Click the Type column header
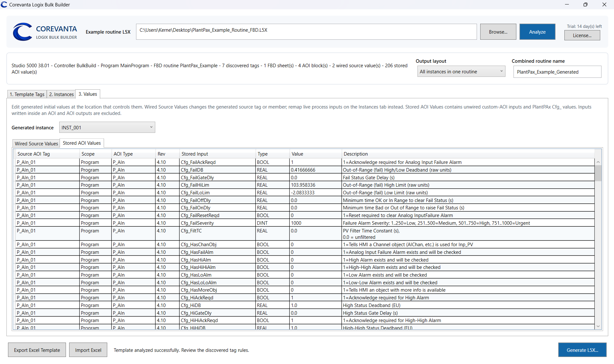 pos(273,154)
